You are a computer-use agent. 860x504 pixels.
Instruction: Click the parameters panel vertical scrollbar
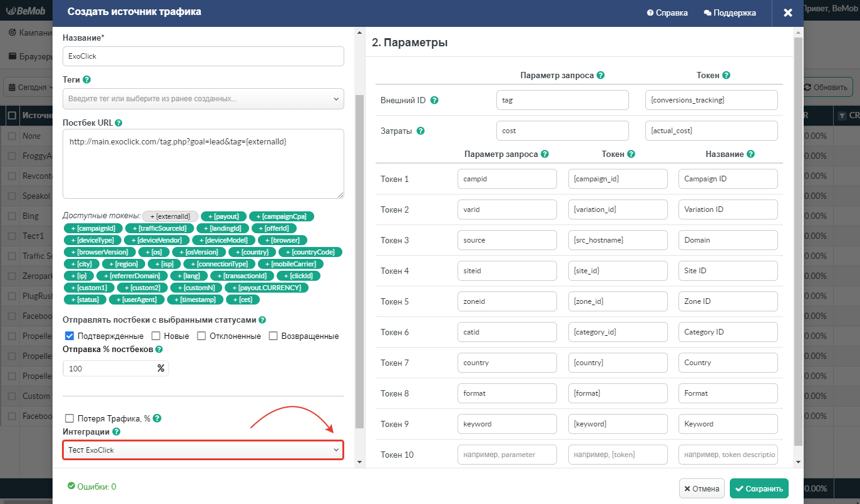point(797,241)
